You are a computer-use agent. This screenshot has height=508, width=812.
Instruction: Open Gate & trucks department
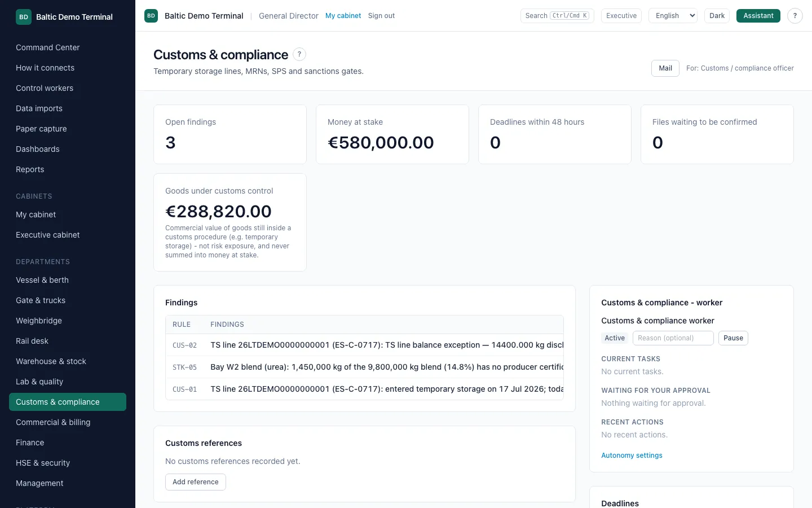[68, 300]
